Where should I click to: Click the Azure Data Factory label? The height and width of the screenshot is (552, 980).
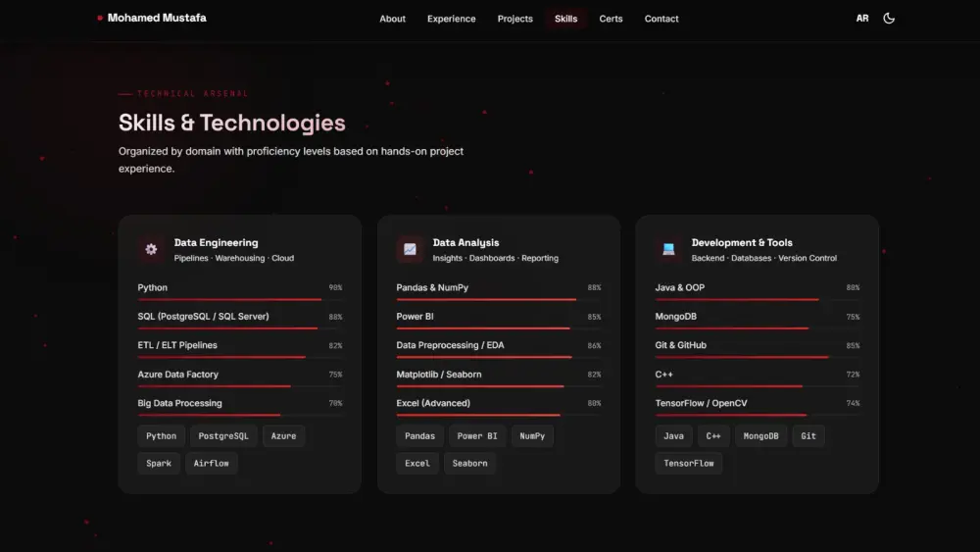click(177, 375)
